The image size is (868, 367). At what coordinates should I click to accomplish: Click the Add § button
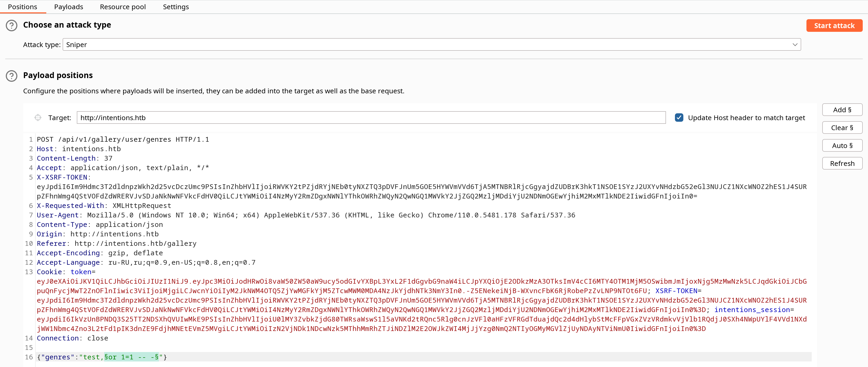tap(842, 110)
